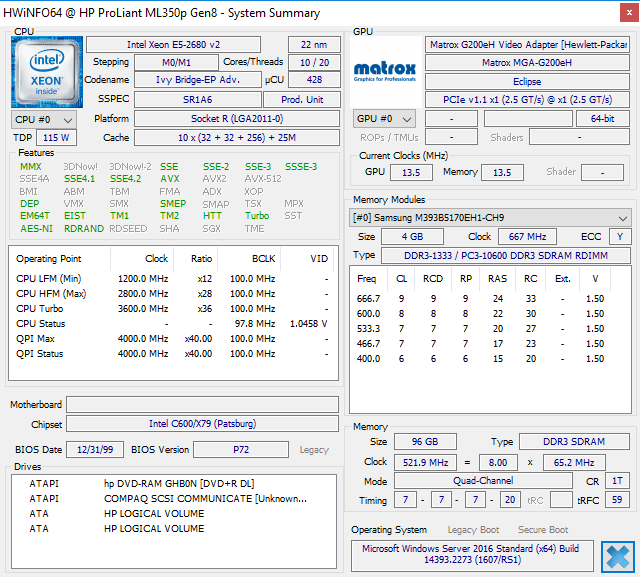The width and height of the screenshot is (640, 577).
Task: Click the Turbo feature label
Action: click(257, 215)
